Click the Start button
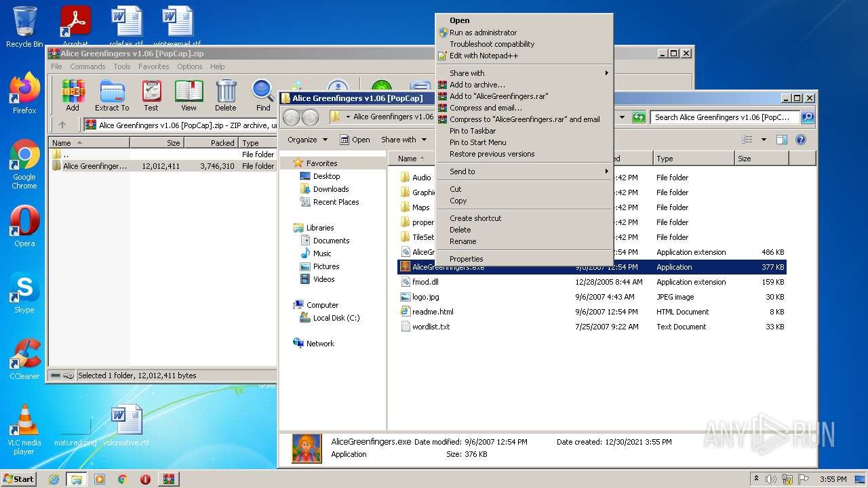The width and height of the screenshot is (868, 488). click(18, 479)
